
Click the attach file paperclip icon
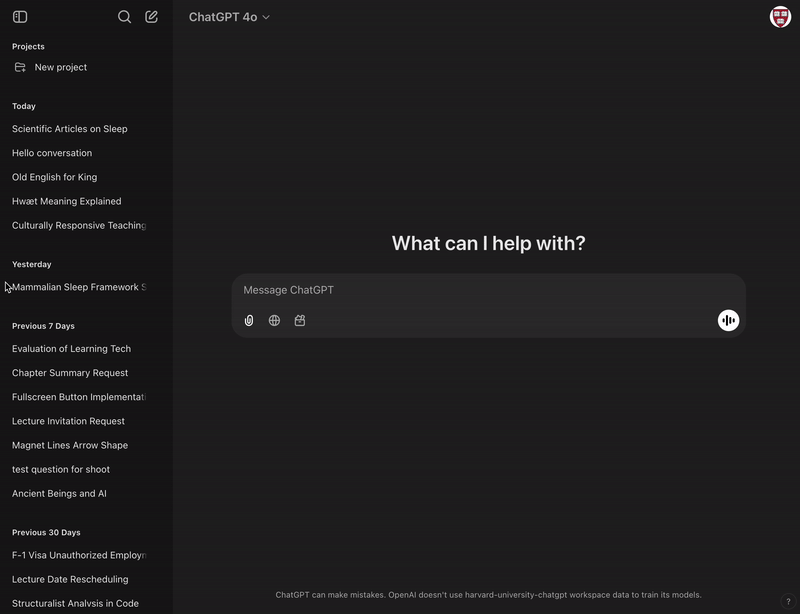(249, 321)
